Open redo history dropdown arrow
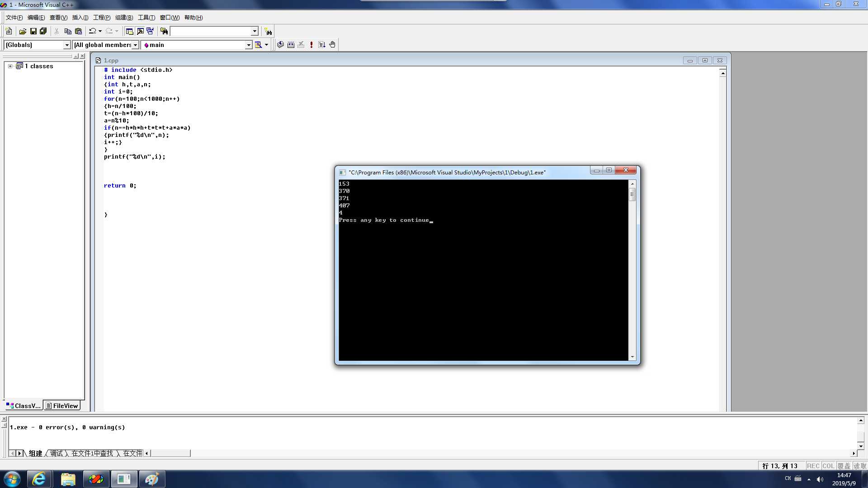The height and width of the screenshot is (488, 868). coord(117,31)
